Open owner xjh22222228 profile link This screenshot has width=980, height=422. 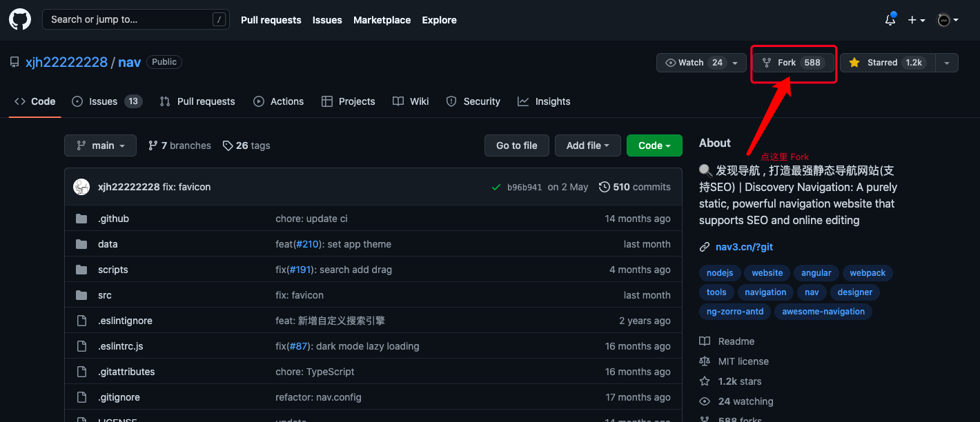point(66,62)
